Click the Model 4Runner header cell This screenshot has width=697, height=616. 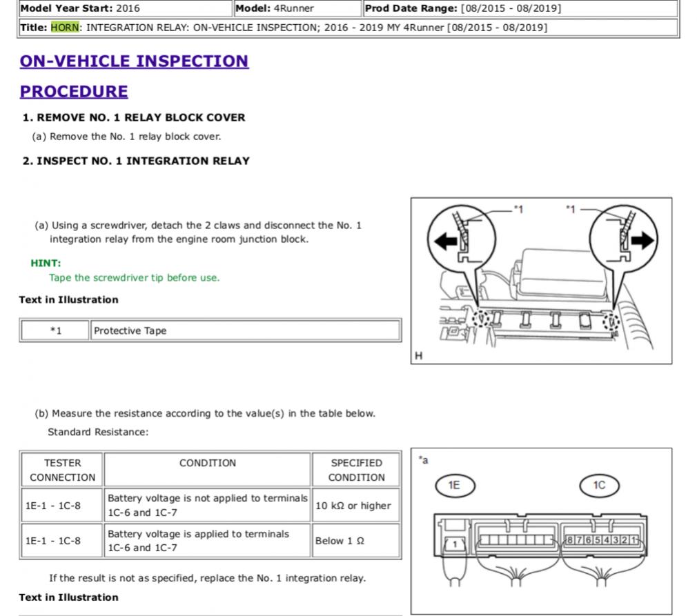[x=297, y=8]
